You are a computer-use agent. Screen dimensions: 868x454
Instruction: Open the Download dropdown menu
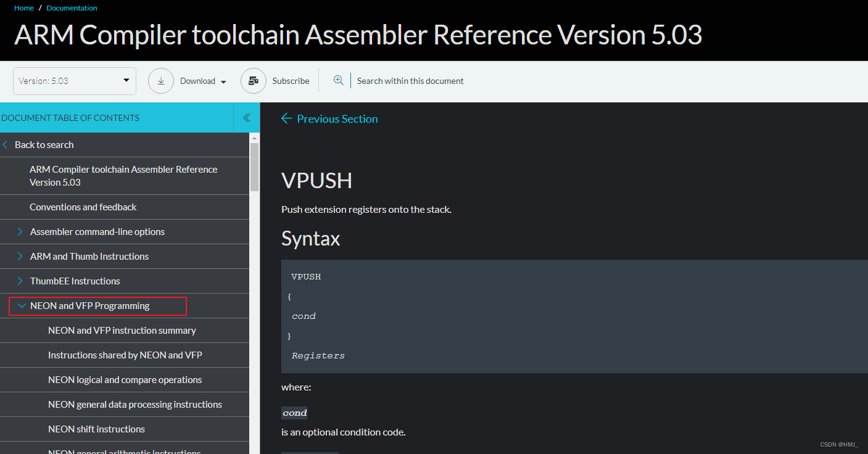pos(203,81)
